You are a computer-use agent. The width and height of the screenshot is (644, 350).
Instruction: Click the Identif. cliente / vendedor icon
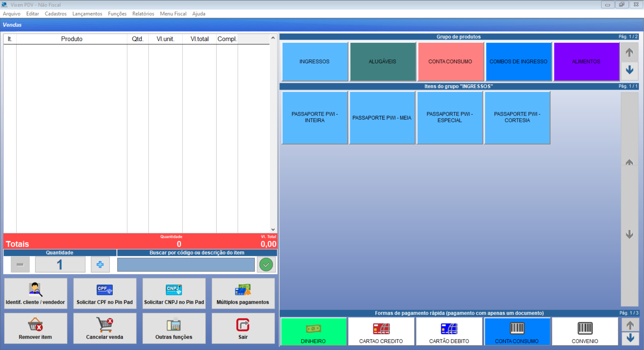coord(35,290)
